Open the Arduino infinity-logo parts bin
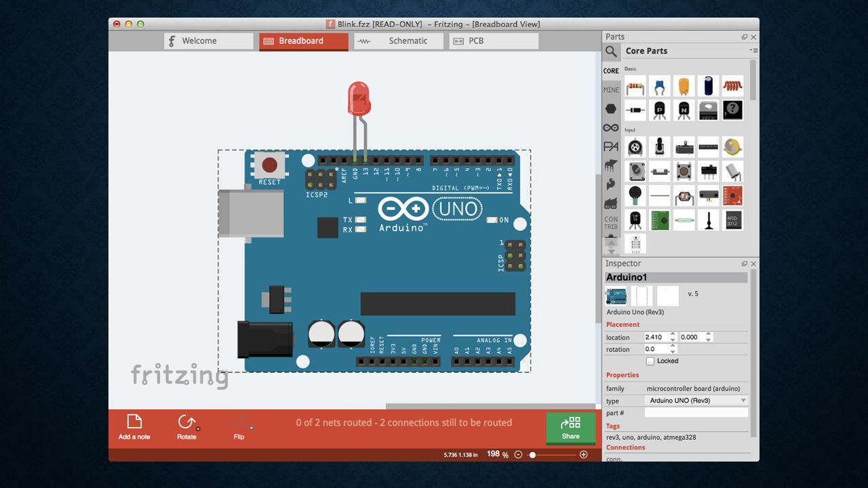Screen dimensions: 868x488 pyautogui.click(x=611, y=127)
